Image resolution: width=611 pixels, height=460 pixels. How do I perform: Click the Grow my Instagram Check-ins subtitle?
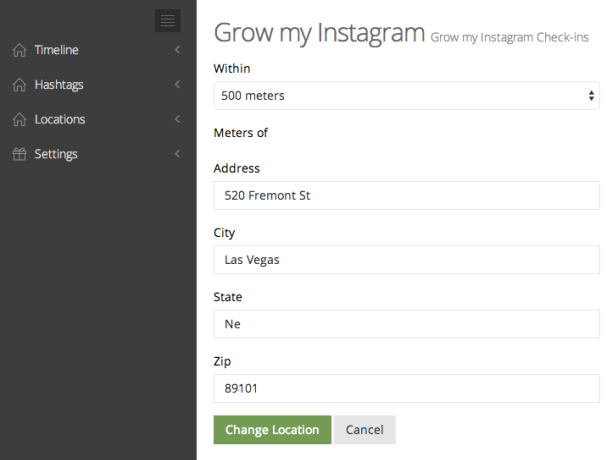(x=509, y=37)
